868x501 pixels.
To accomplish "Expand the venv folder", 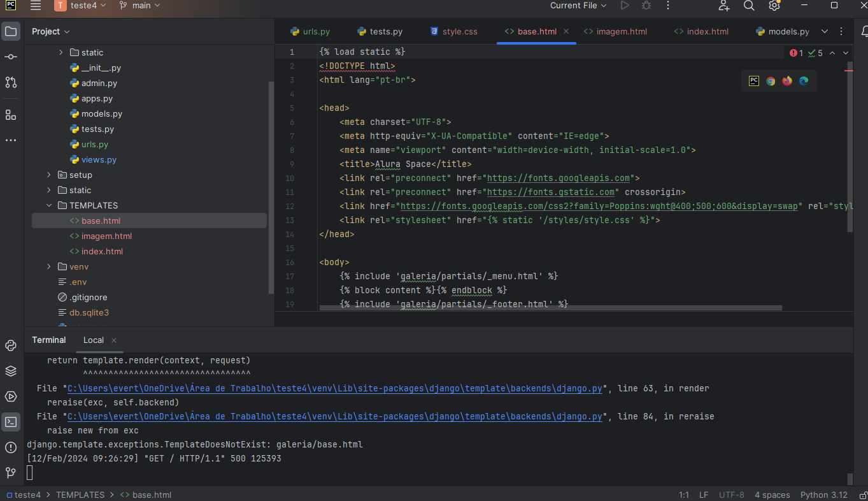I will 49,266.
